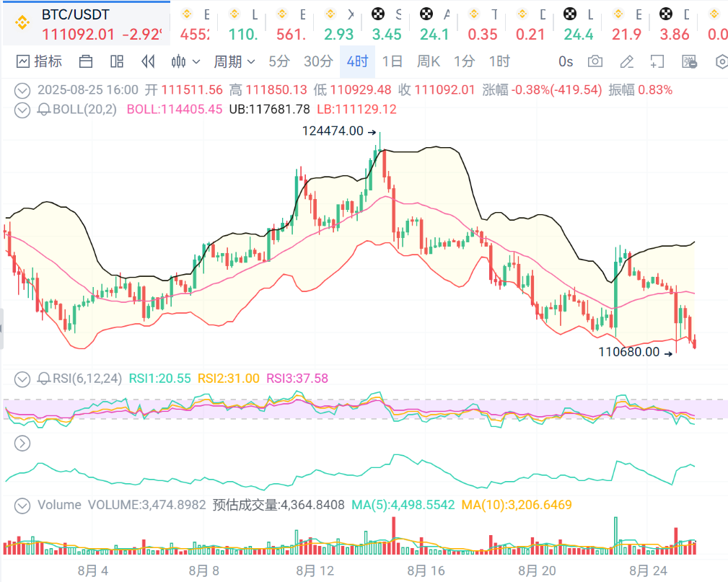
Task: Click the UB:117681.78 upper band value
Action: (x=269, y=110)
